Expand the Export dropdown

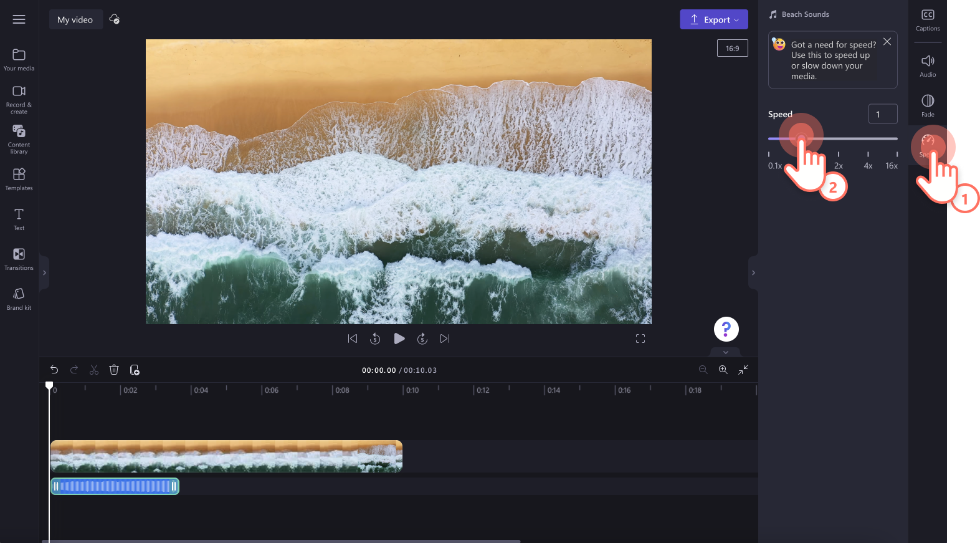point(714,19)
